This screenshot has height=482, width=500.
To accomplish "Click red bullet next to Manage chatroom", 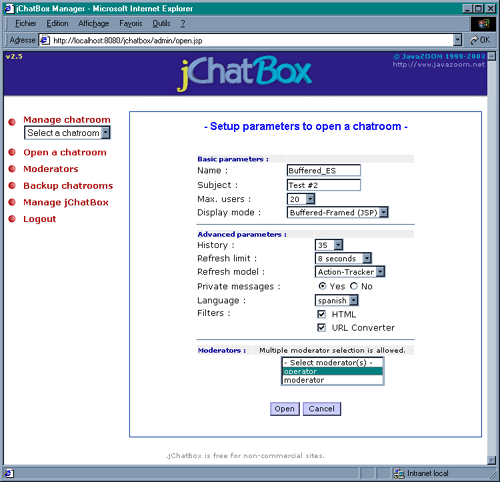I will (x=12, y=122).
